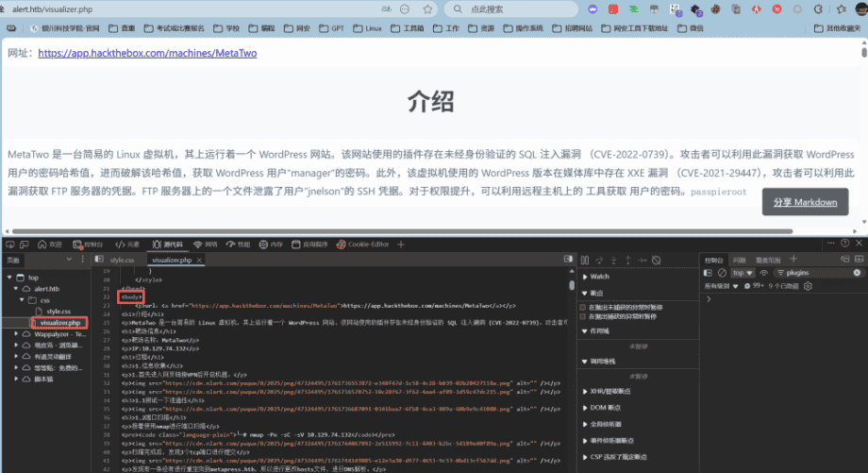The height and width of the screenshot is (473, 868).
Task: Collapse the css folder node
Action: (22, 300)
